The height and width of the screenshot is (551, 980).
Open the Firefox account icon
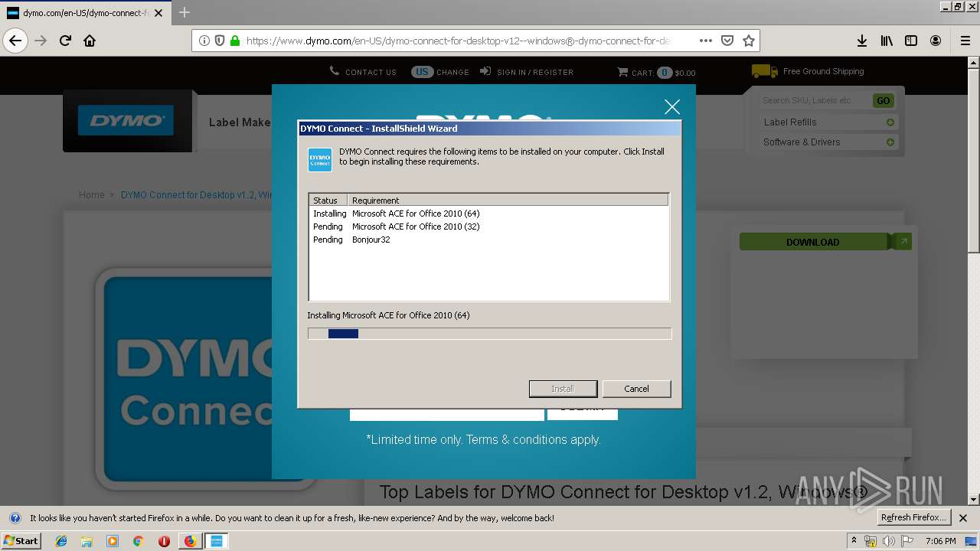[936, 41]
